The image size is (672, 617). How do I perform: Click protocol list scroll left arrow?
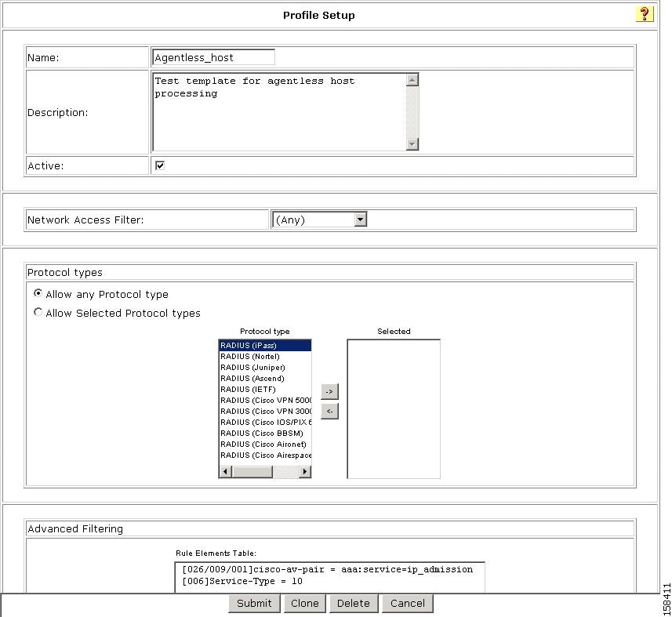click(225, 472)
